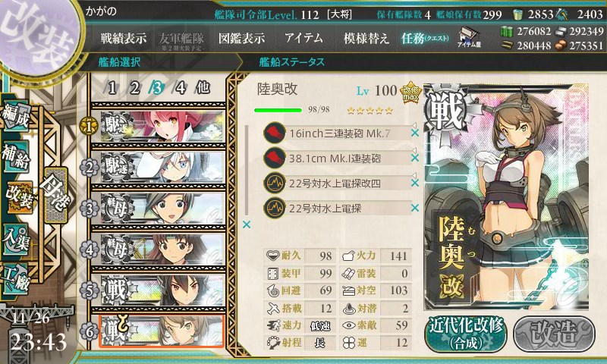Remove the 16inch三連装砲 Mk.7 equipment

tap(415, 133)
